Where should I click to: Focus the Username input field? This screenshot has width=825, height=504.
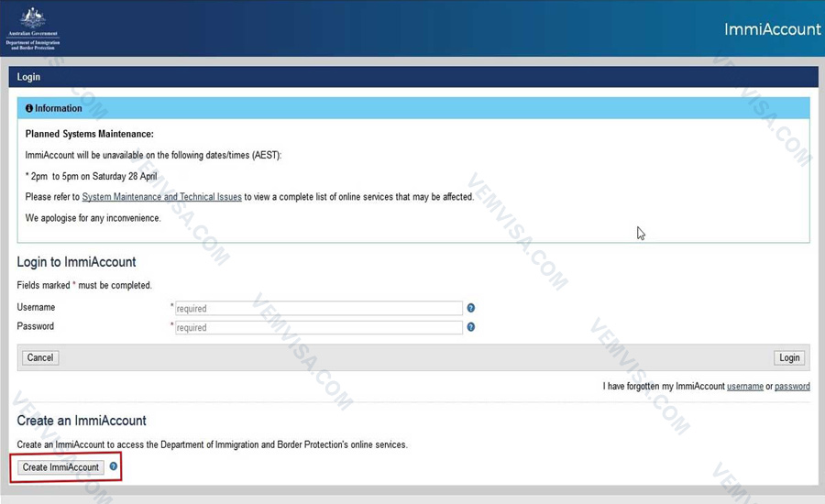(x=319, y=308)
